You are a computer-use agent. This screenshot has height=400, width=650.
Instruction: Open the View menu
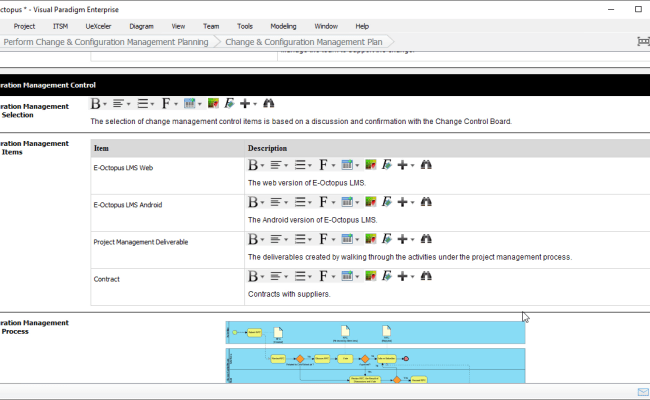(178, 27)
